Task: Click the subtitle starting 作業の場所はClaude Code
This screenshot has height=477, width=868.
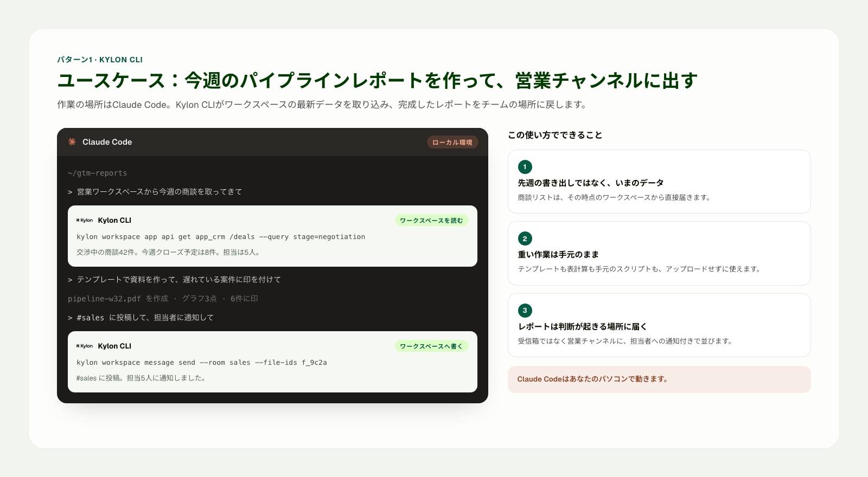Action: point(323,105)
